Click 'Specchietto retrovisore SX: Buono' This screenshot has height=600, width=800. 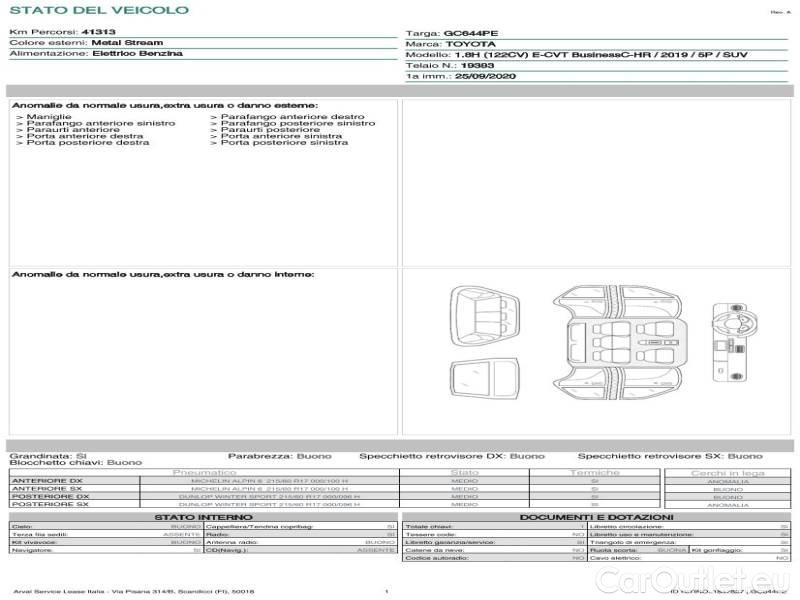670,456
